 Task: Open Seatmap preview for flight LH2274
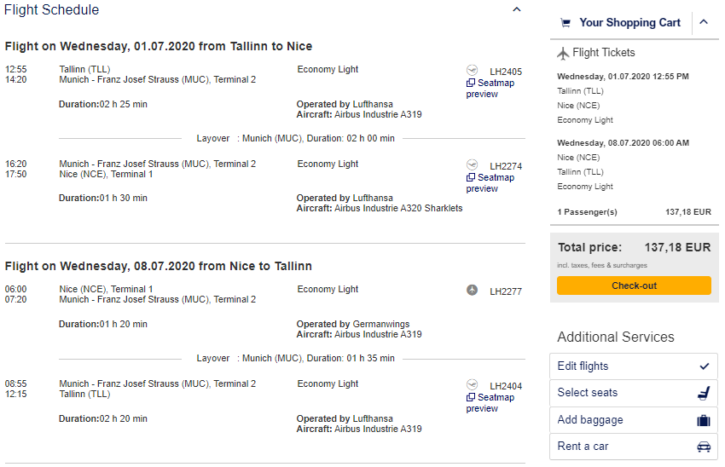[x=490, y=183]
